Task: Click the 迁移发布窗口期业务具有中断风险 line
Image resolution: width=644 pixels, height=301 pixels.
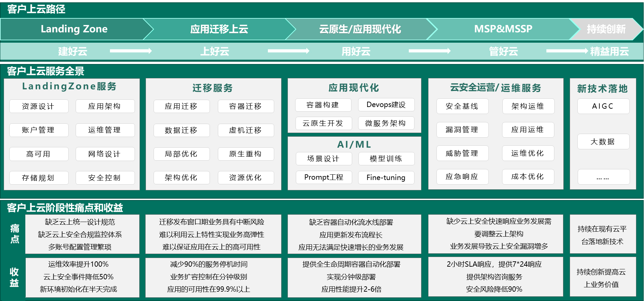Action: click(212, 222)
